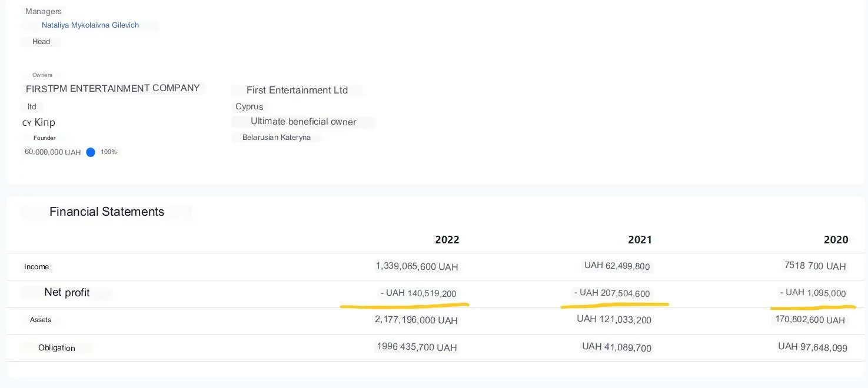Click the Assets row label
The image size is (868, 388).
[x=41, y=320]
